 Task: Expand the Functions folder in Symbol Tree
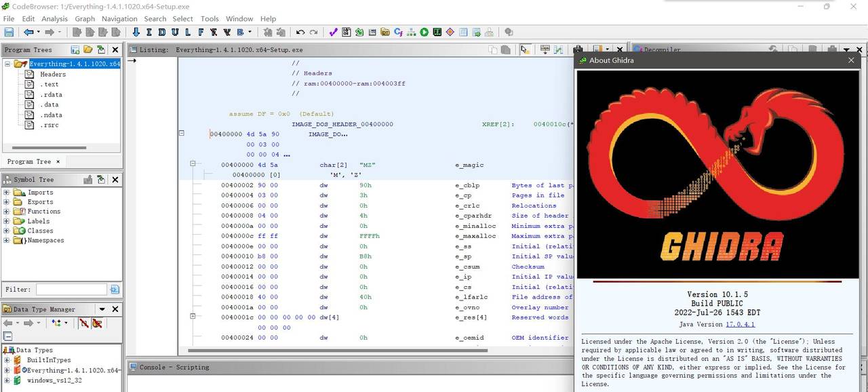[7, 212]
